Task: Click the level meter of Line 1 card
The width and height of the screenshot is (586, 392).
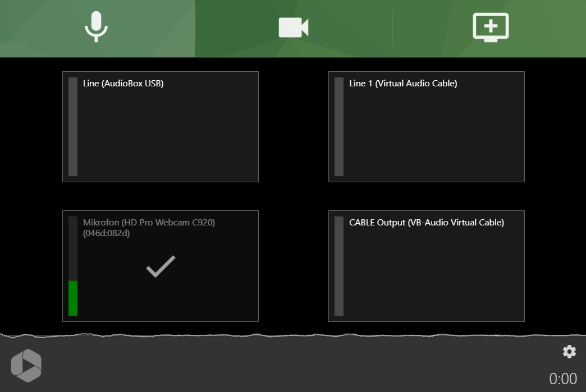Action: (x=339, y=127)
